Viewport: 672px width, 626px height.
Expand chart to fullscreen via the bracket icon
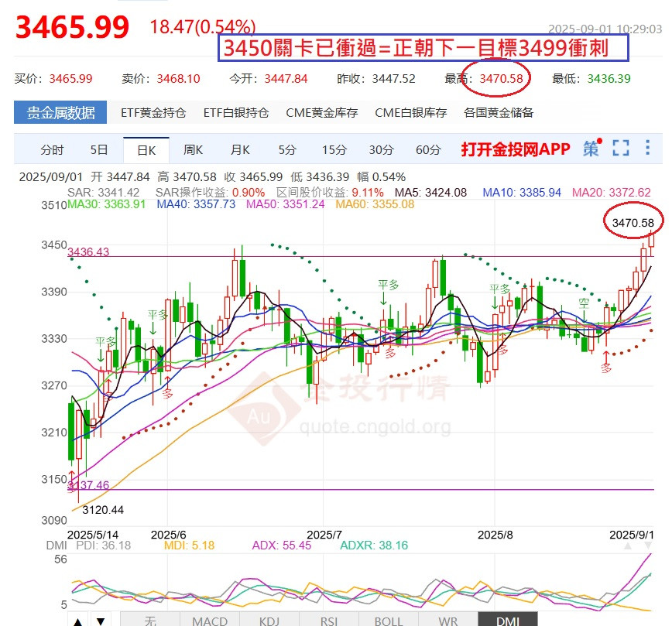619,149
